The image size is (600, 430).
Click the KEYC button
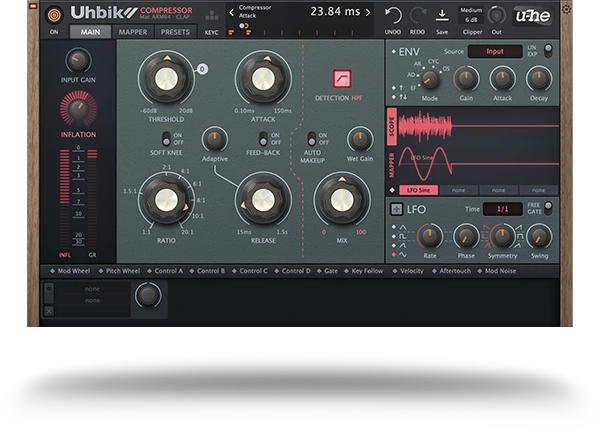click(x=212, y=32)
